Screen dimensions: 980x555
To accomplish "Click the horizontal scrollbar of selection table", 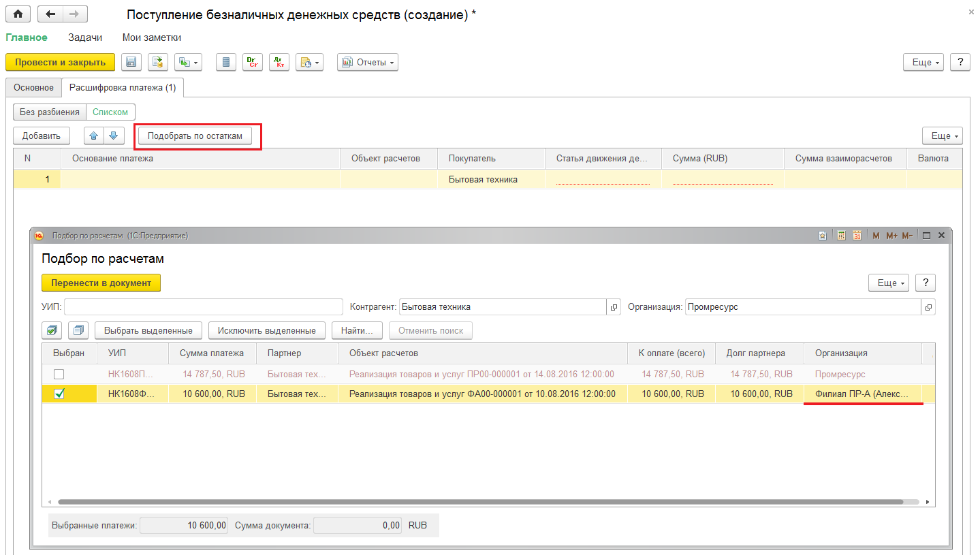I will pos(481,502).
